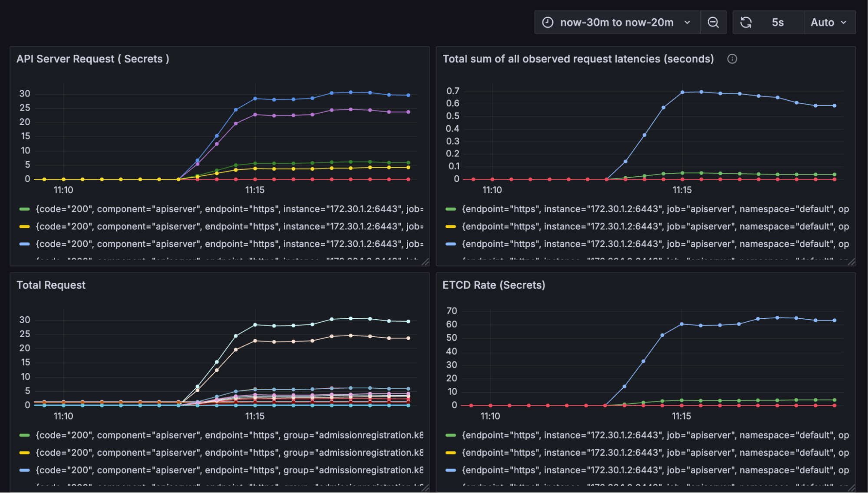868x493 pixels.
Task: Click the zoom out time range icon
Action: click(x=713, y=23)
